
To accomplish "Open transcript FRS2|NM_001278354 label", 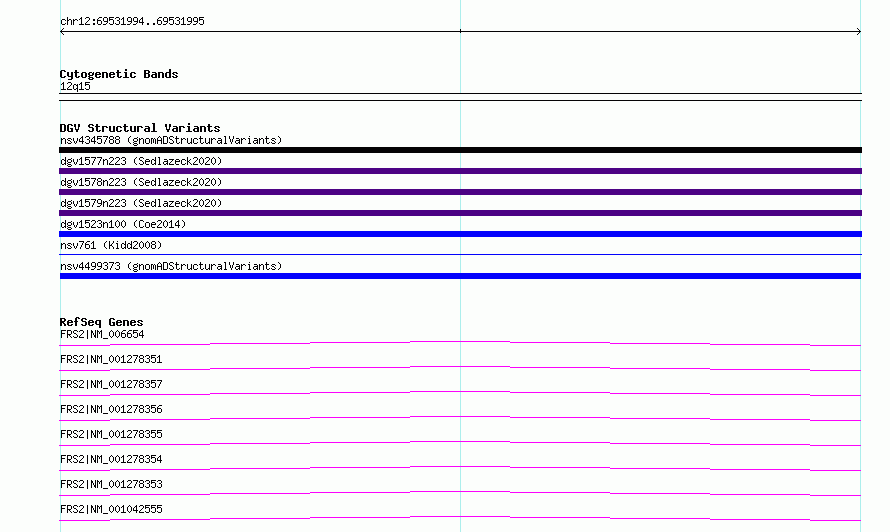I will click(x=111, y=459).
